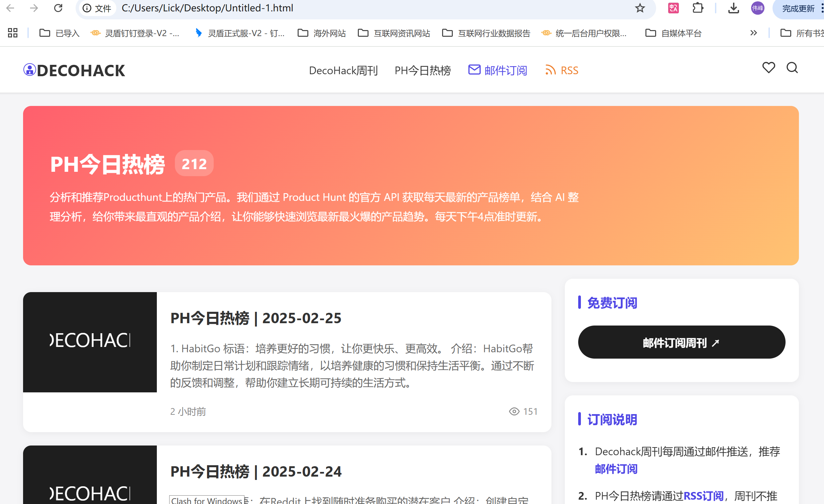Open article PH今日热榜 | 2025-02-25
Viewport: 824px width, 504px height.
click(256, 318)
